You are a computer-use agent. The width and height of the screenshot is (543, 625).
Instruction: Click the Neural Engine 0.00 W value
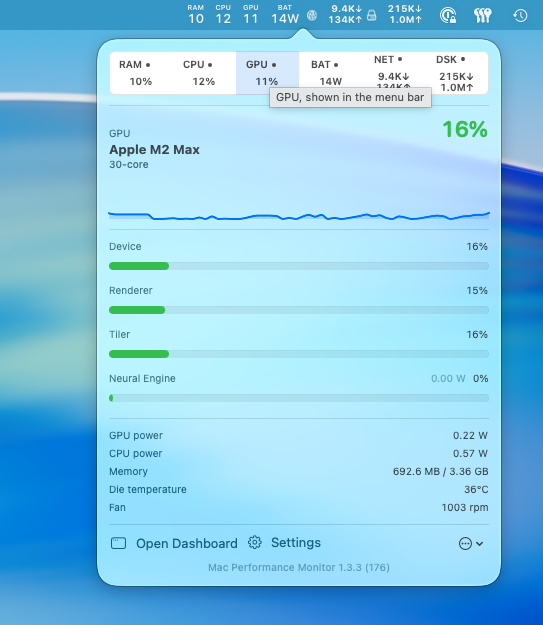coord(448,378)
